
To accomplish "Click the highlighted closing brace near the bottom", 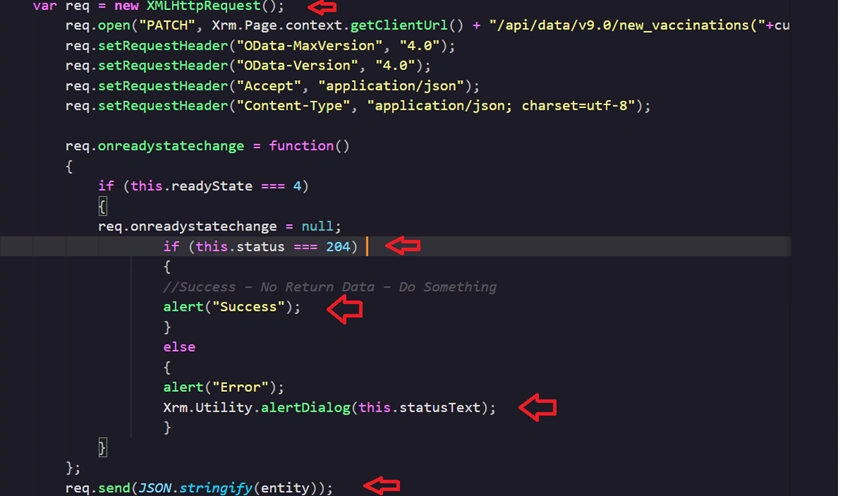I will (102, 447).
